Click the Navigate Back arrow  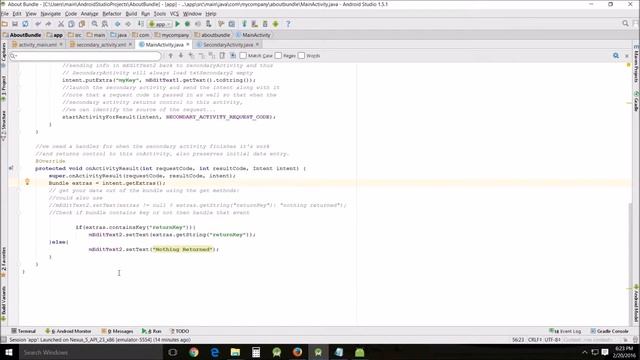click(x=118, y=24)
